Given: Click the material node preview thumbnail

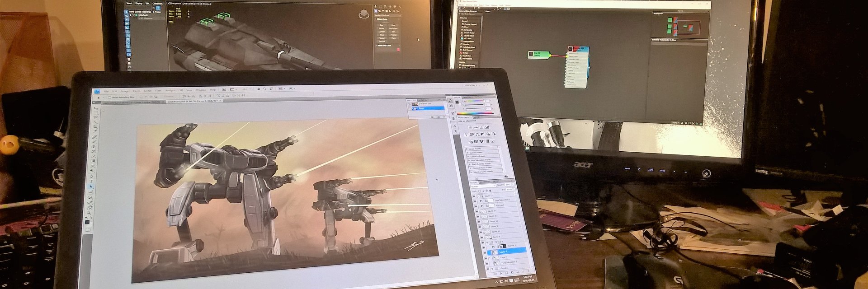Looking at the screenshot, I should tap(570, 49).
